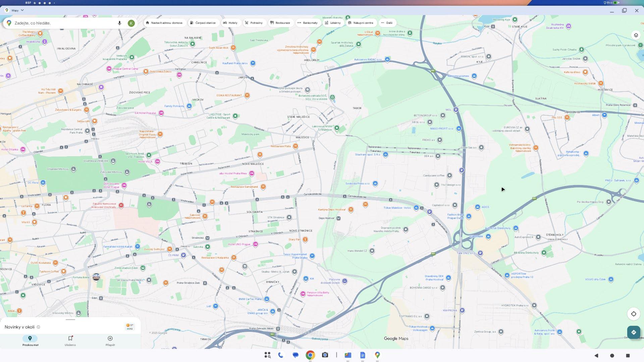Select the Botanická zahrada SOŠ pin
644x362 pixels.
tap(332, 97)
